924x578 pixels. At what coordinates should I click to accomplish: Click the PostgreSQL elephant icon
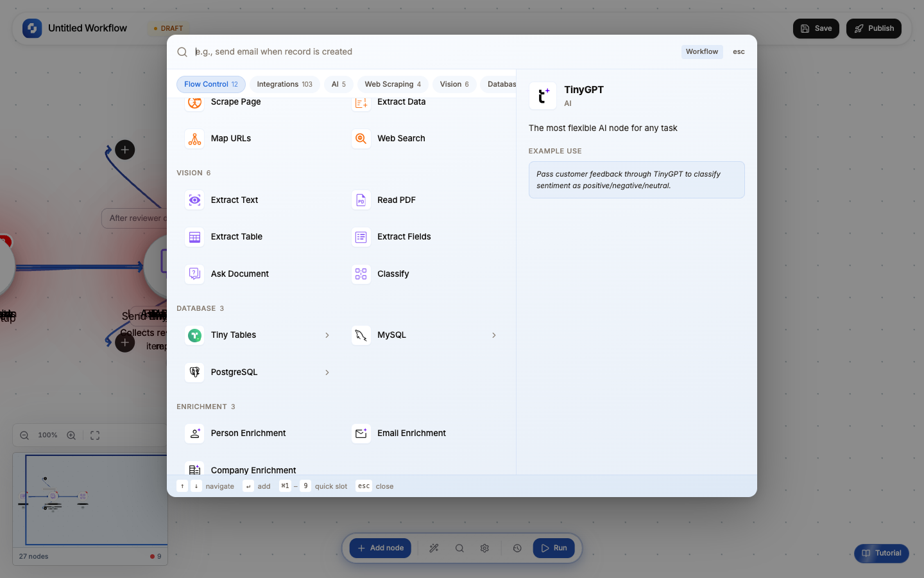tap(194, 372)
